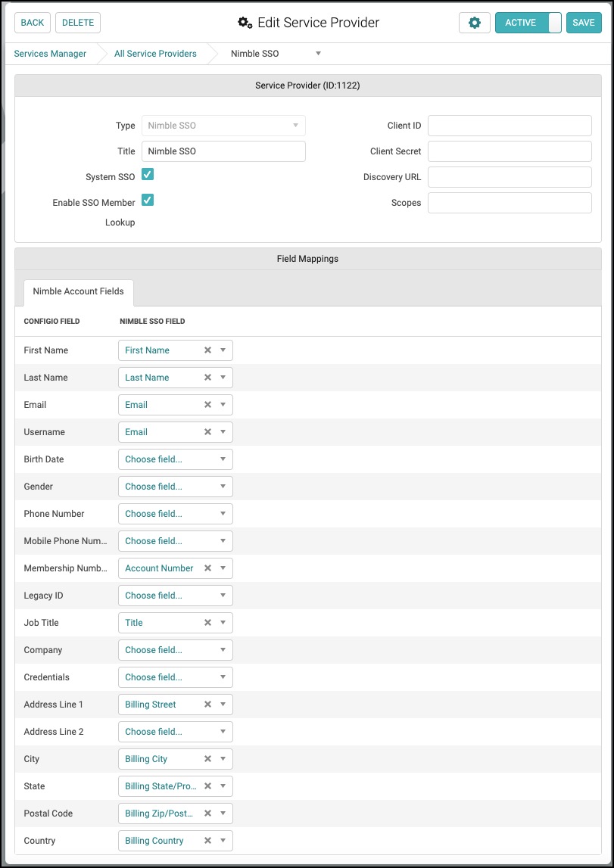Screen dimensions: 614x868
Task: Click the Billing State/Pro... selected value
Action: click(160, 786)
